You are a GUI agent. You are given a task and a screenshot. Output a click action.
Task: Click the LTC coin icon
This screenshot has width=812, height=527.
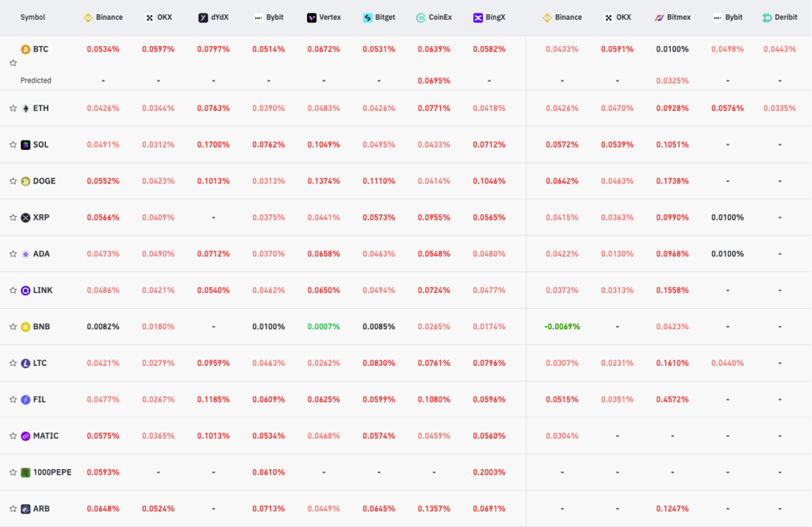[25, 364]
